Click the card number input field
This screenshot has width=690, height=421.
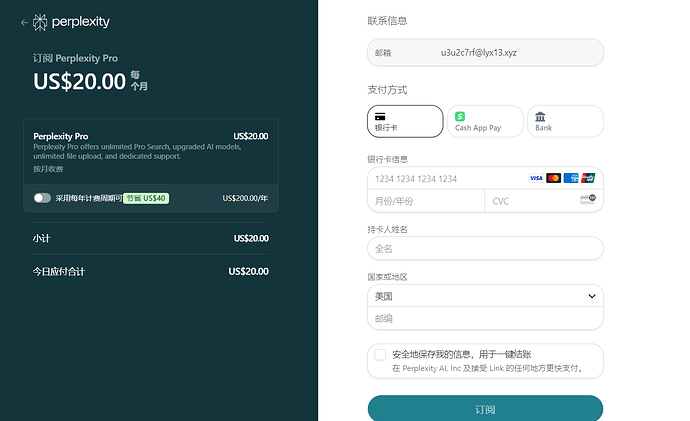pos(485,178)
